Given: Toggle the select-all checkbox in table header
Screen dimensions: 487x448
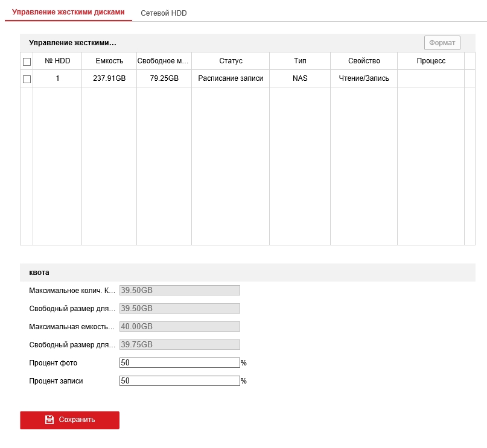Looking at the screenshot, I should (x=27, y=62).
